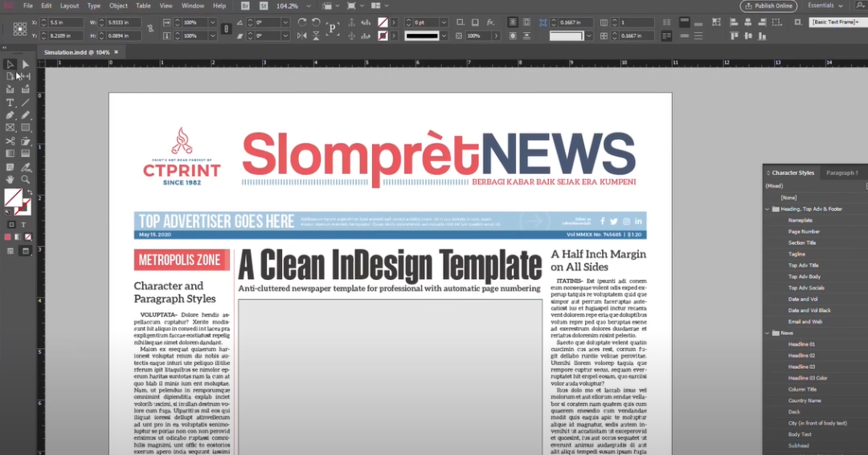Select the Line tool

26,102
